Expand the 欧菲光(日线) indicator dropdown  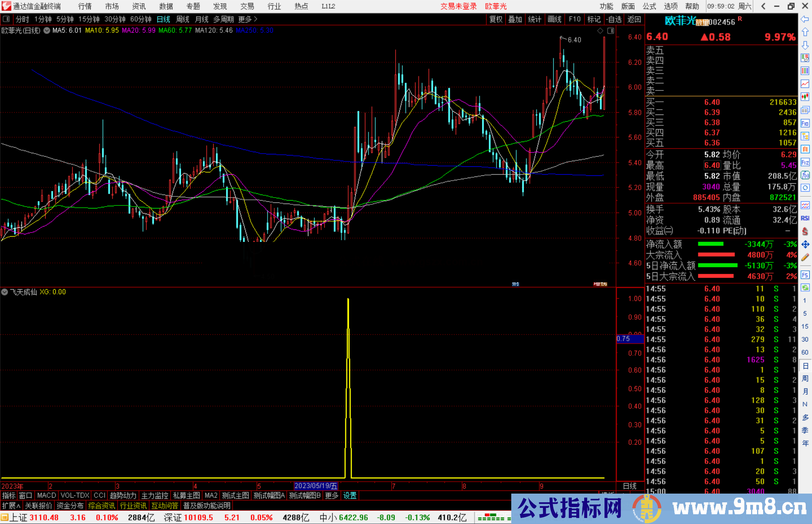point(47,31)
